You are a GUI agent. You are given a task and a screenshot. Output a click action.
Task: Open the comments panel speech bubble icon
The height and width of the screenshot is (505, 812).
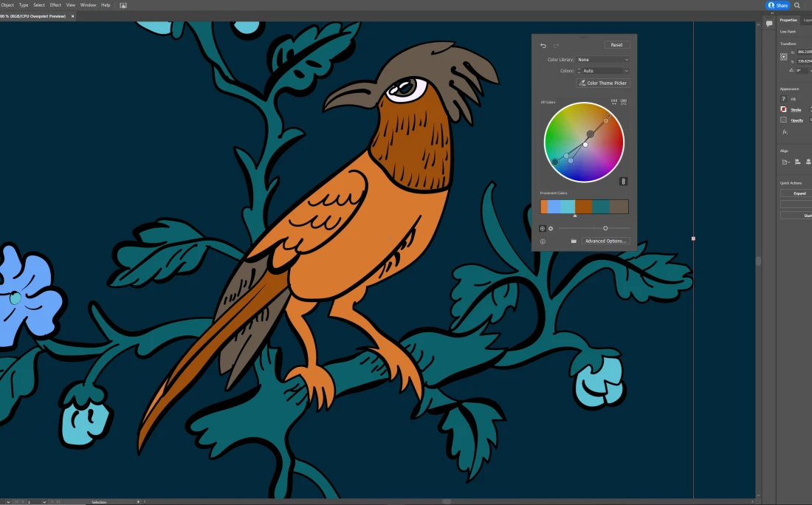769,24
